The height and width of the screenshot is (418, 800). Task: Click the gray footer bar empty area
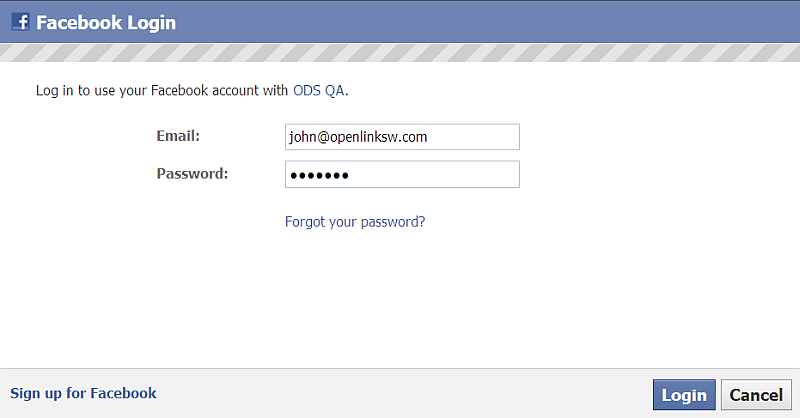[x=403, y=394]
